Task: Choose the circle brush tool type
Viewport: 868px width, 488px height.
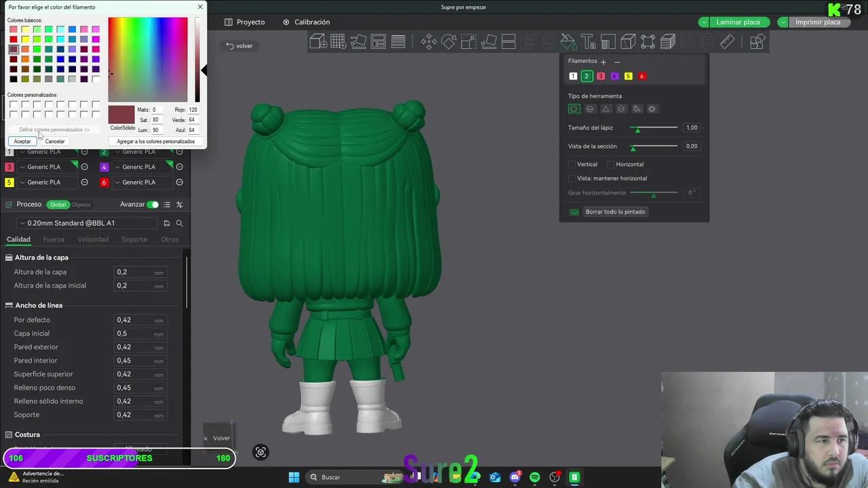Action: coord(574,109)
